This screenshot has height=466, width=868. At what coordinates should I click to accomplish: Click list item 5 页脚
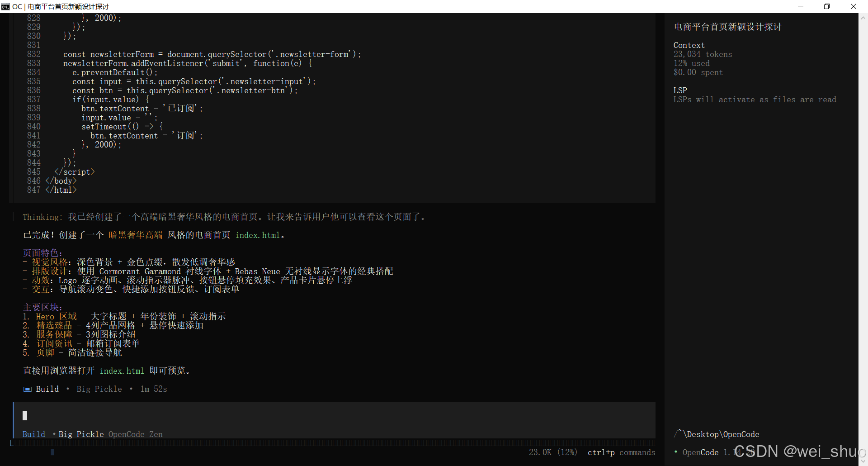coord(72,353)
